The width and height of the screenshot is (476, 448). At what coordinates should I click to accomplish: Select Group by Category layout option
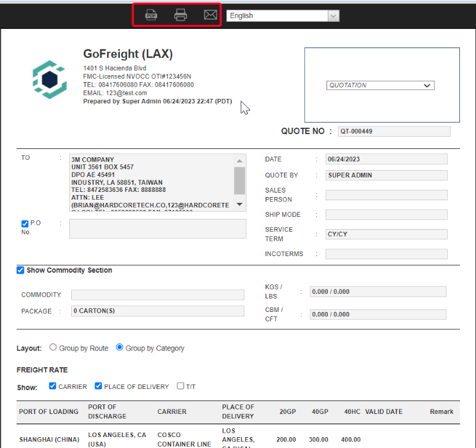pos(119,348)
